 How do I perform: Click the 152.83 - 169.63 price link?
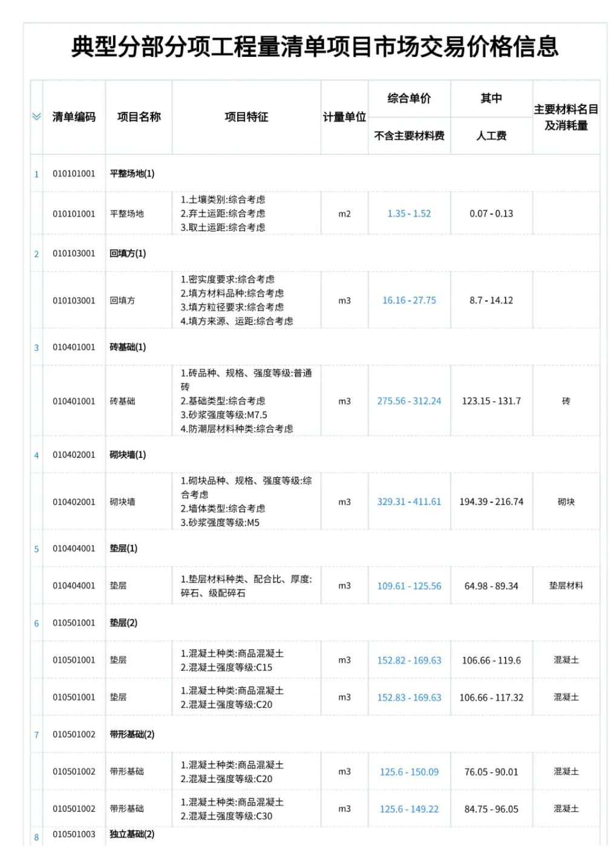[x=409, y=697]
